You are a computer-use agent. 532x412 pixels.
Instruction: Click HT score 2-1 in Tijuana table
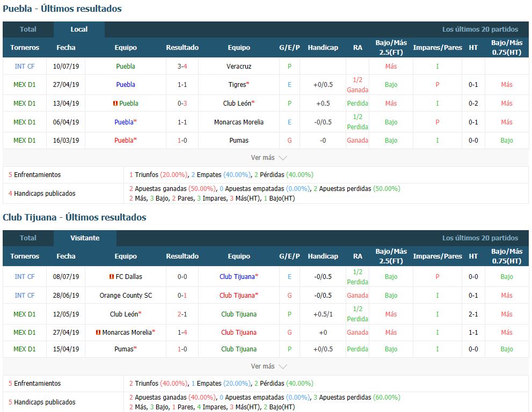pyautogui.click(x=473, y=314)
